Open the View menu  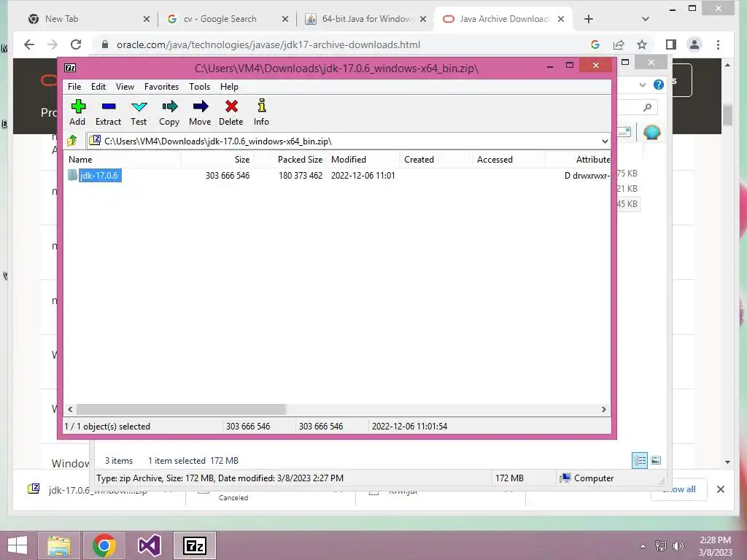coord(125,87)
